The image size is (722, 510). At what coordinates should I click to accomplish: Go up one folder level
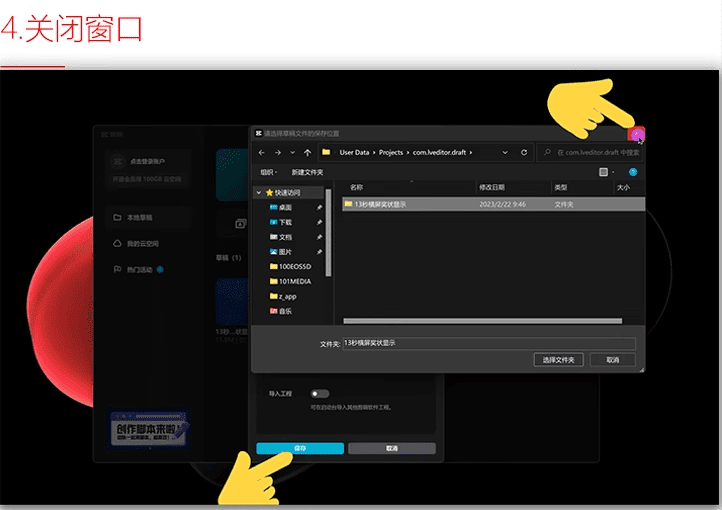click(x=307, y=152)
